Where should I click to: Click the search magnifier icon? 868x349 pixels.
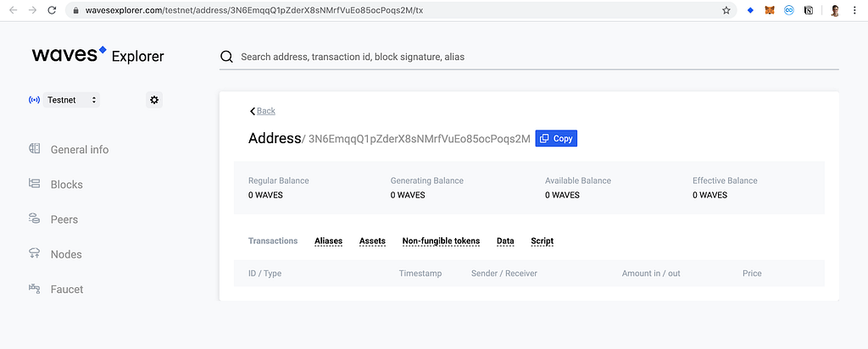(226, 57)
